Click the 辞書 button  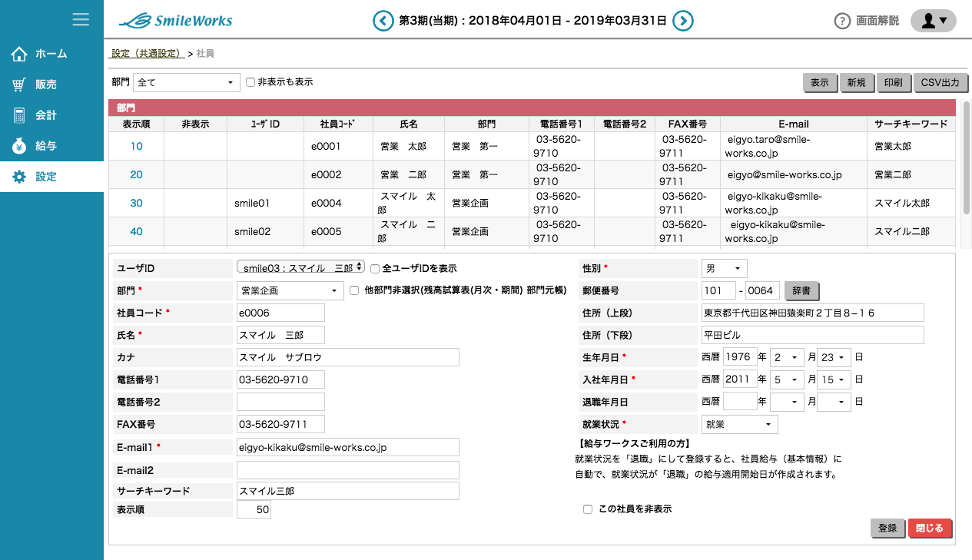click(802, 290)
